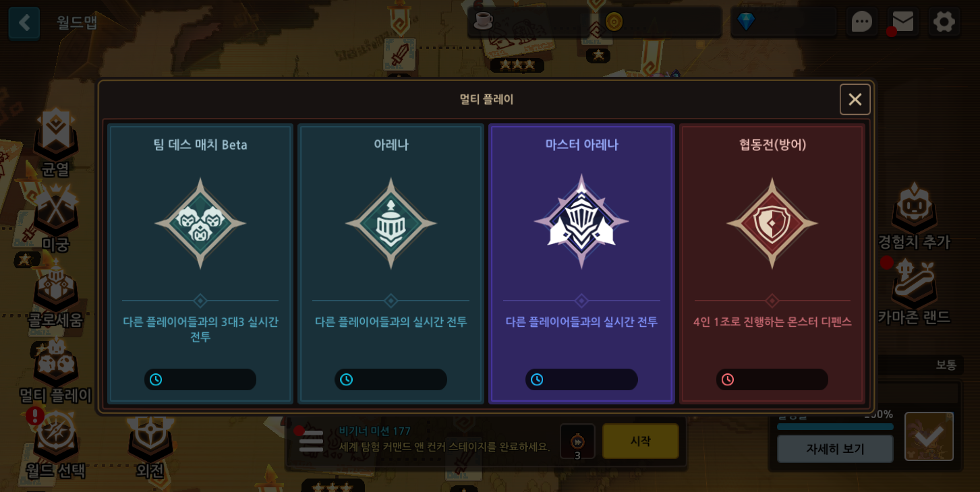
Task: Open the mailbox envelope icon
Action: coord(902,22)
